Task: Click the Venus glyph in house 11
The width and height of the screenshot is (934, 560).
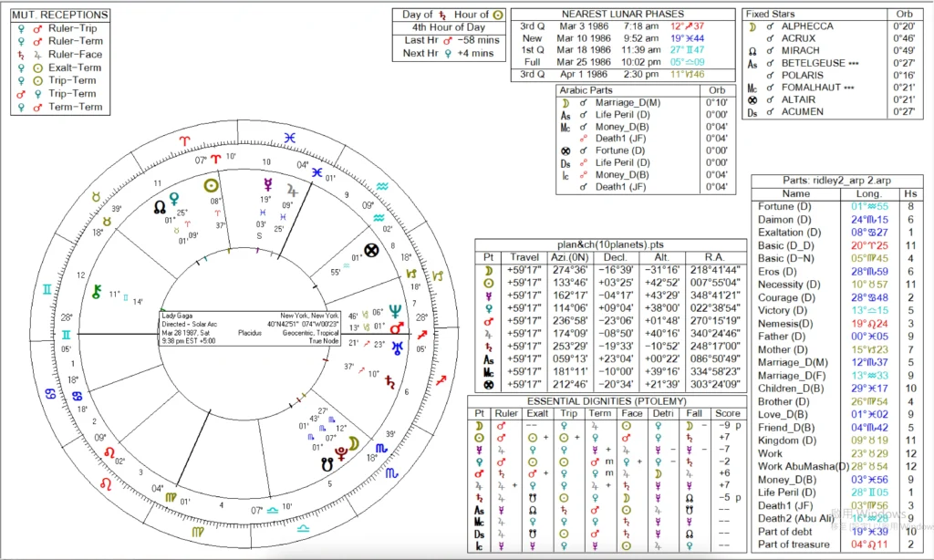Action: pyautogui.click(x=174, y=197)
